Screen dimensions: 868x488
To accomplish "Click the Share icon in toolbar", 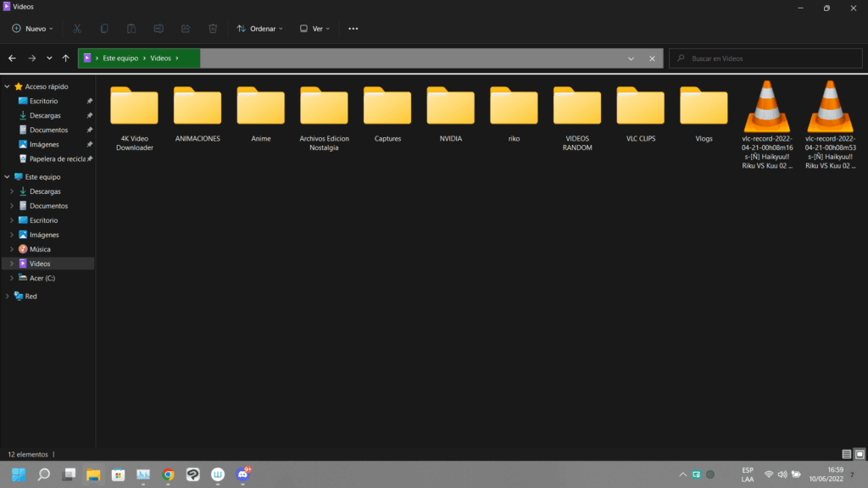I will click(186, 28).
